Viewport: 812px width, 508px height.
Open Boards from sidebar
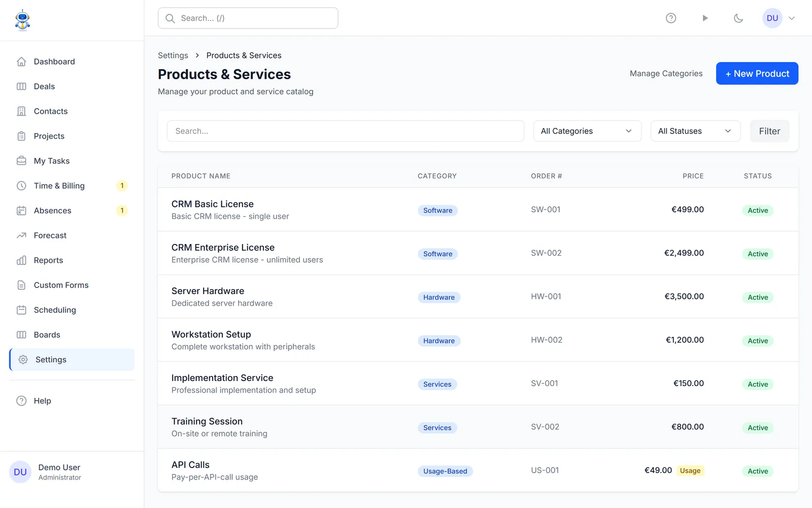click(72, 335)
